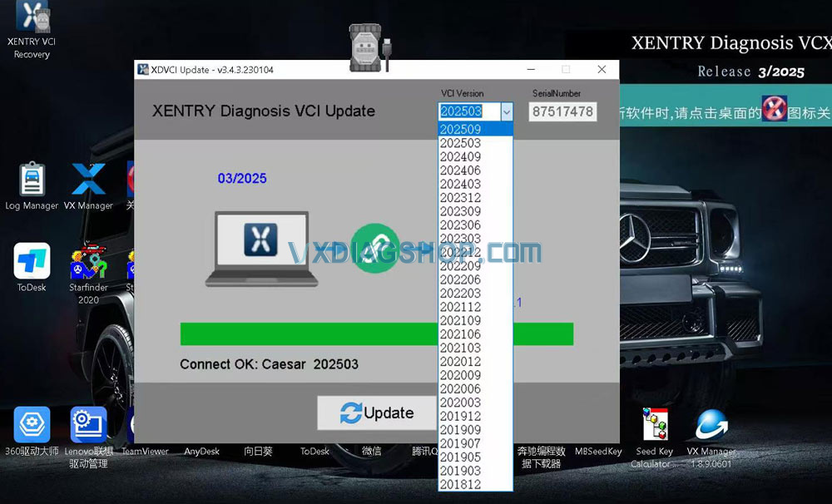
Task: Open 奔驰编程数据下载器 shortcut
Action: pos(542,457)
